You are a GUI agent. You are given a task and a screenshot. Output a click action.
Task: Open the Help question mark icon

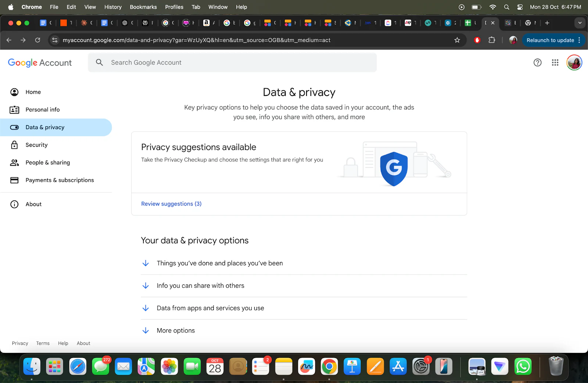pyautogui.click(x=537, y=63)
